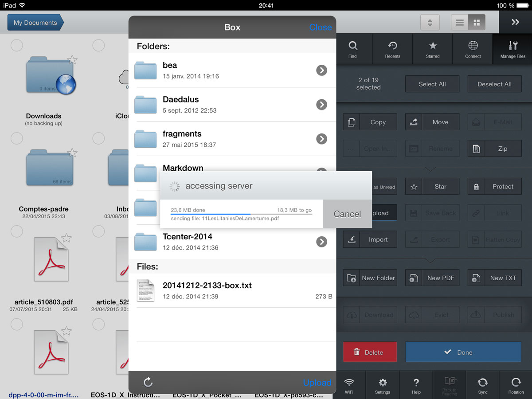
Task: Click the Flatten Copy button
Action: click(494, 240)
